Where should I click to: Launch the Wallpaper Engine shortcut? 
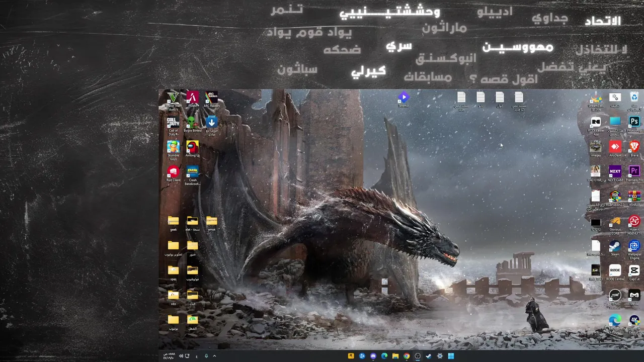634,249
